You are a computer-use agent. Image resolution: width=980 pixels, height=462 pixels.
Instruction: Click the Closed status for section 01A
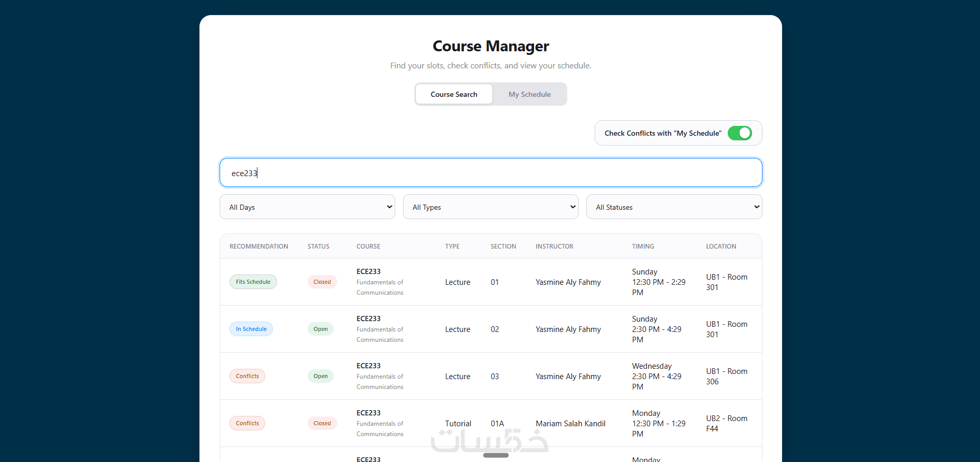pyautogui.click(x=322, y=423)
